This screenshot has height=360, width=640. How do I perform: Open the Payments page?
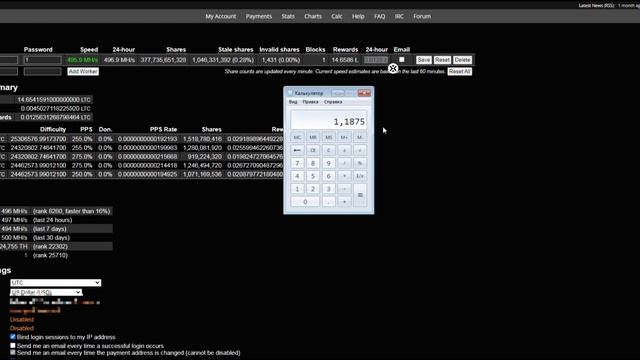pyautogui.click(x=258, y=16)
